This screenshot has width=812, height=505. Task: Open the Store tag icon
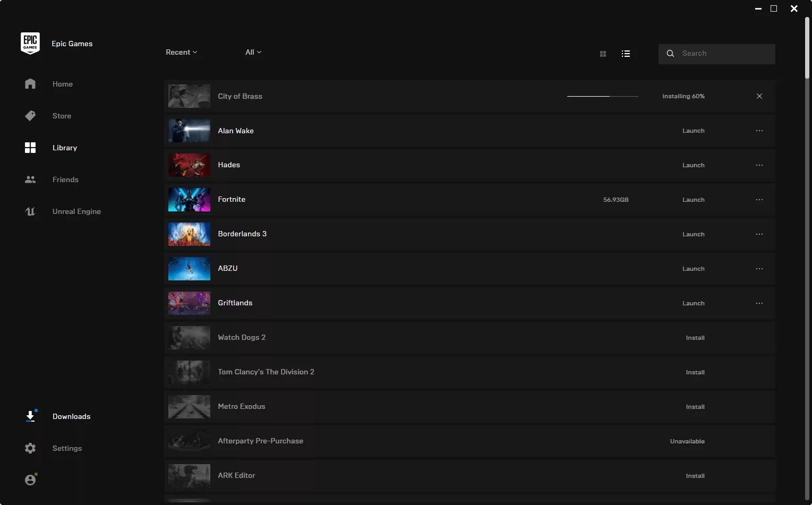30,116
